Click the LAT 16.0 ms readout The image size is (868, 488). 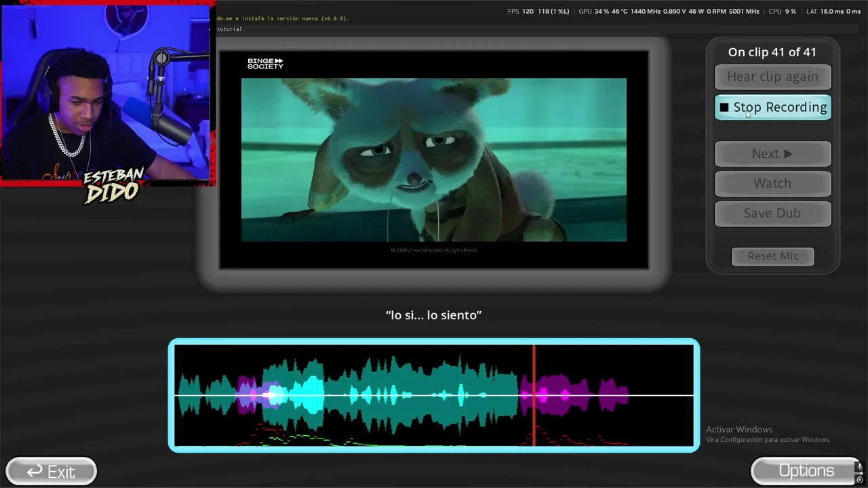[x=825, y=12]
